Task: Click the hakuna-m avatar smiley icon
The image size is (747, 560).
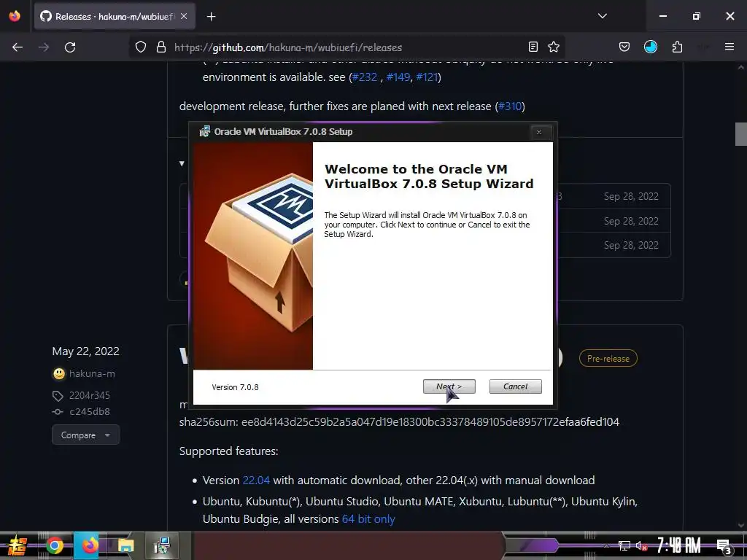Action: tap(58, 374)
